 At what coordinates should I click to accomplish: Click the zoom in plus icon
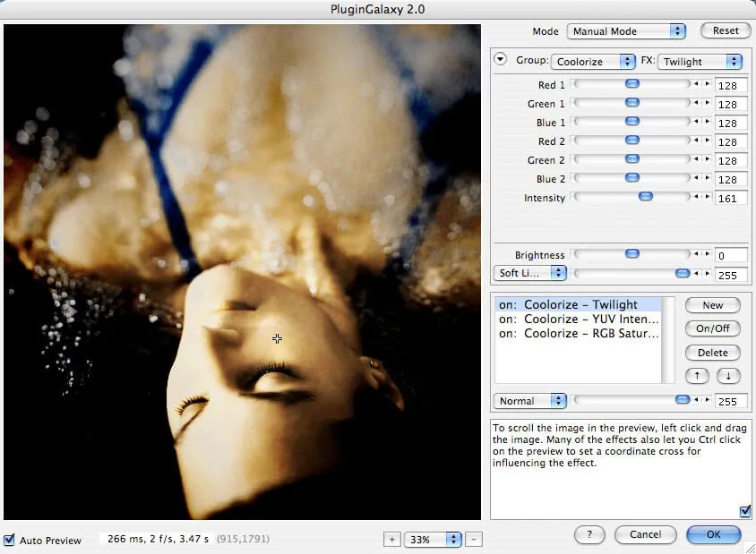[391, 540]
